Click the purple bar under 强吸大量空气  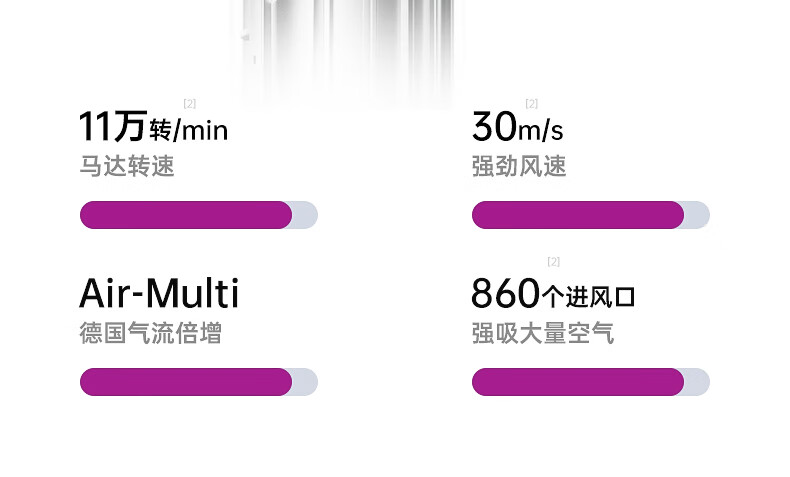point(577,382)
